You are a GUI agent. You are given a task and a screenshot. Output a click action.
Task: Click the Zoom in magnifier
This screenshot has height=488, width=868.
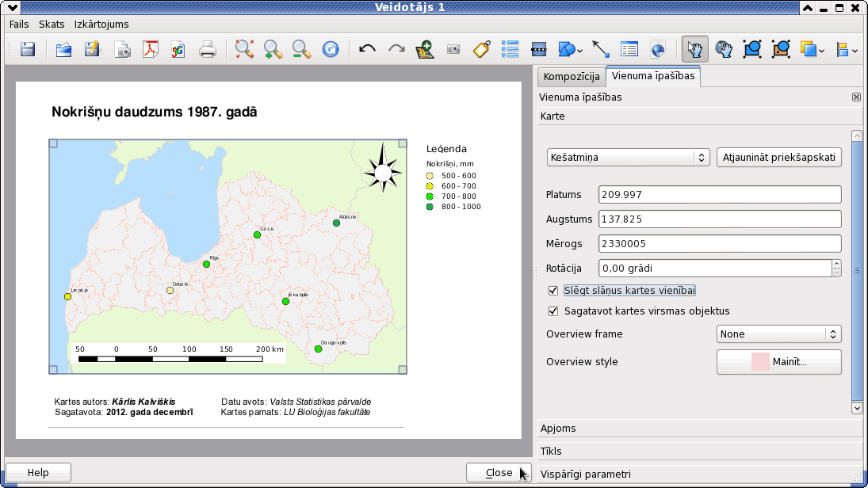(273, 49)
